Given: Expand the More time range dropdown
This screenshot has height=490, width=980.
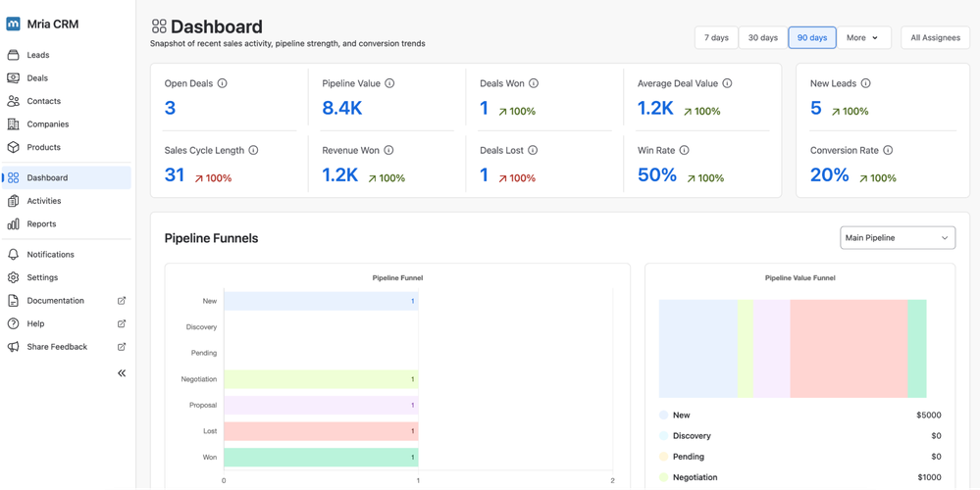Looking at the screenshot, I should [x=862, y=37].
